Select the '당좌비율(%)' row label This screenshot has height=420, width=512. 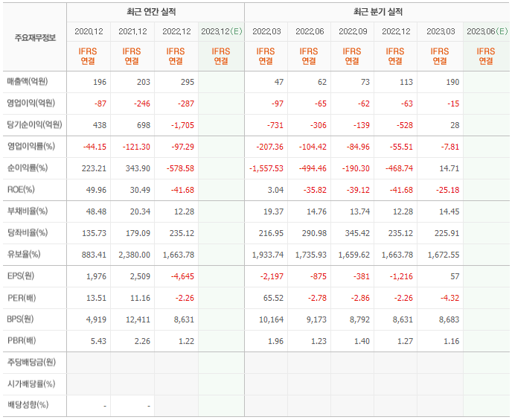pyautogui.click(x=28, y=233)
